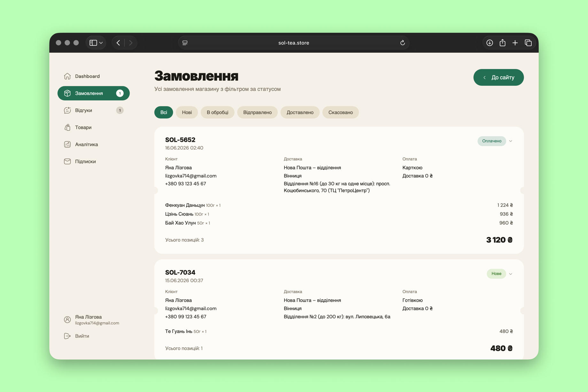The width and height of the screenshot is (588, 392).
Task: Click order number SOL-5652
Action: [180, 140]
